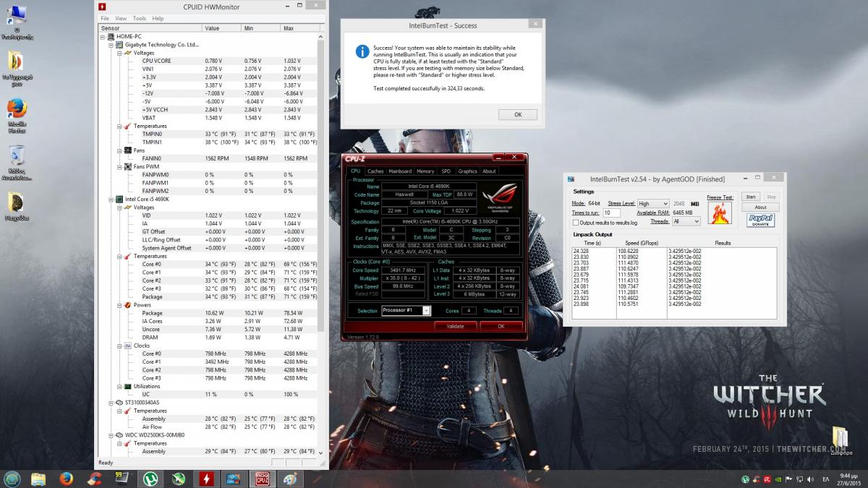The image size is (868, 488).
Task: Click the Validate button in CPU-Z
Action: click(x=456, y=326)
